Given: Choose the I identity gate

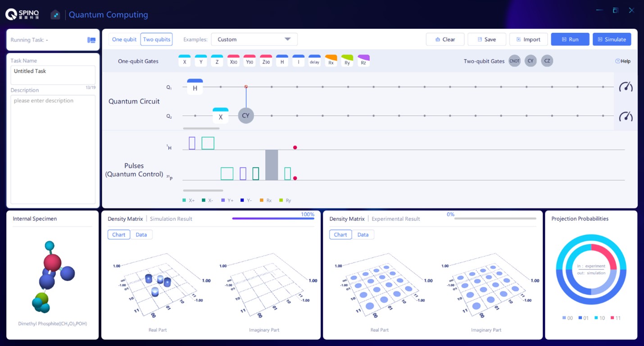Looking at the screenshot, I should point(298,61).
